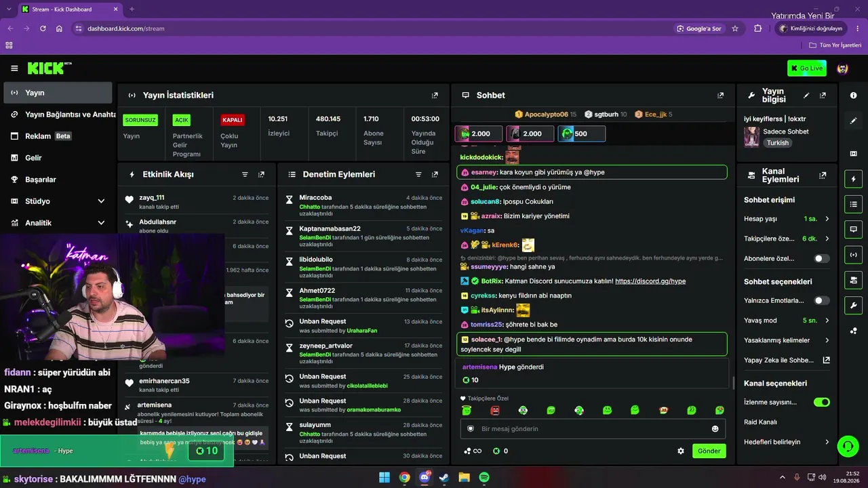Screen dimensions: 868x488
Task: Toggle the wrench stream info rail icon
Action: point(853,304)
